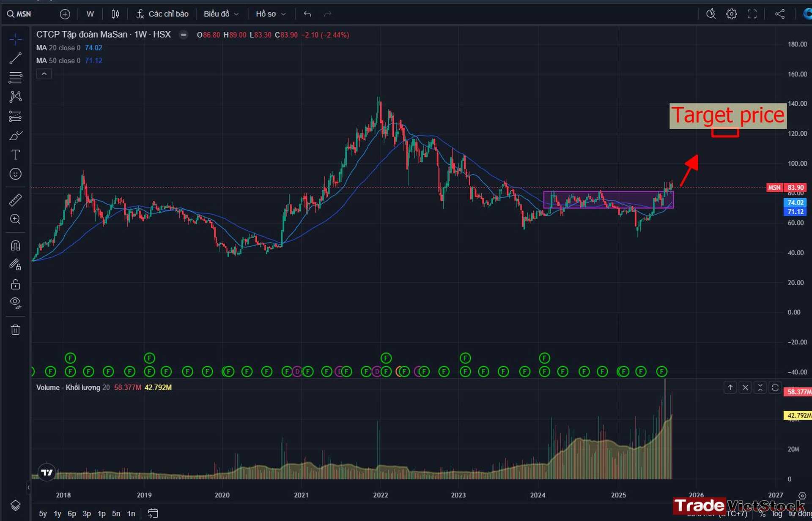Maximize the volume pane
The width and height of the screenshot is (812, 521).
click(x=775, y=387)
